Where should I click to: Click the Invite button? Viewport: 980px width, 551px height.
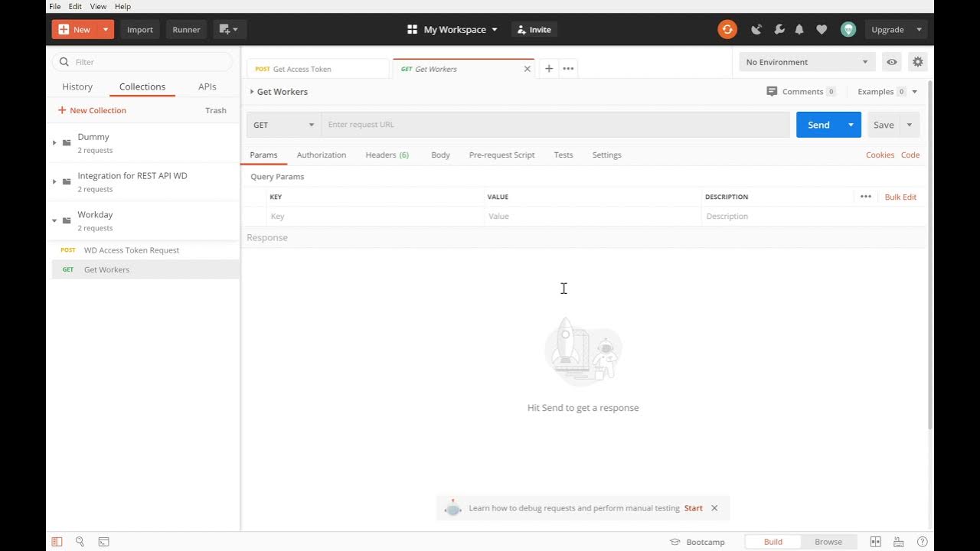click(x=534, y=30)
